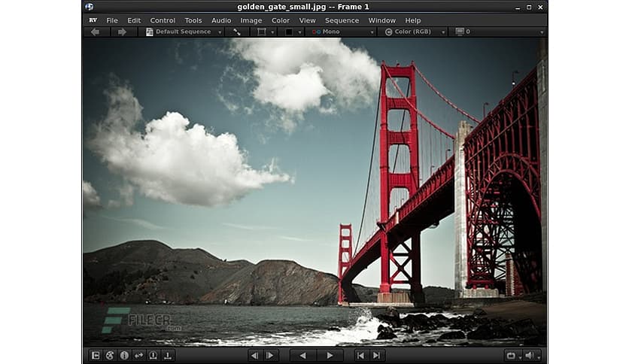Open the Color (RGB) channel dropdown
The image size is (629, 364).
pos(412,32)
